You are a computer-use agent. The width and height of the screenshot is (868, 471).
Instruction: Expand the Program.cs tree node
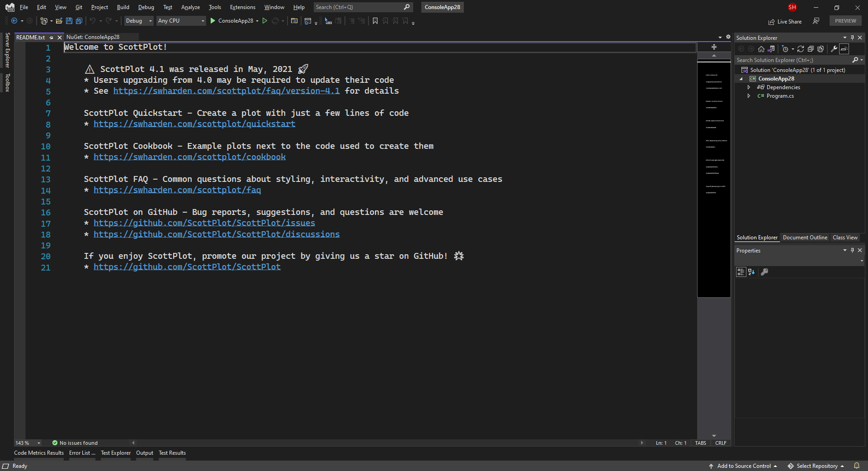749,96
